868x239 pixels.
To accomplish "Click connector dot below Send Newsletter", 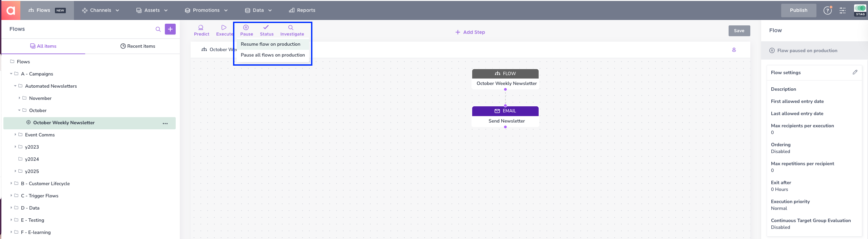I will tap(505, 127).
